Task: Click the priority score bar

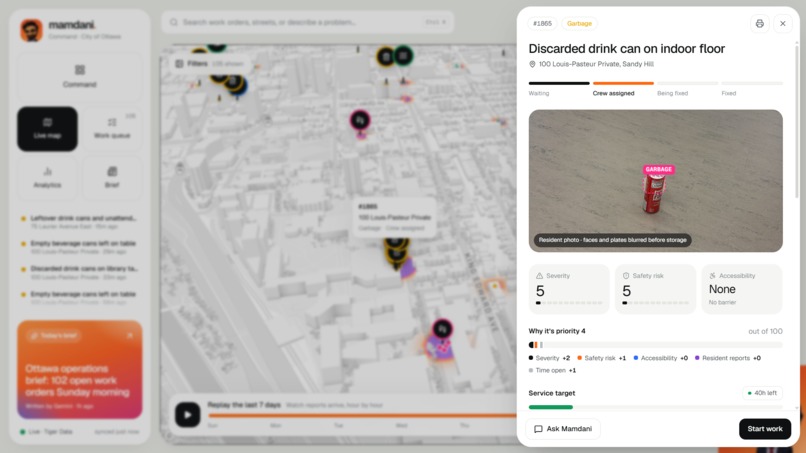Action: tap(655, 345)
